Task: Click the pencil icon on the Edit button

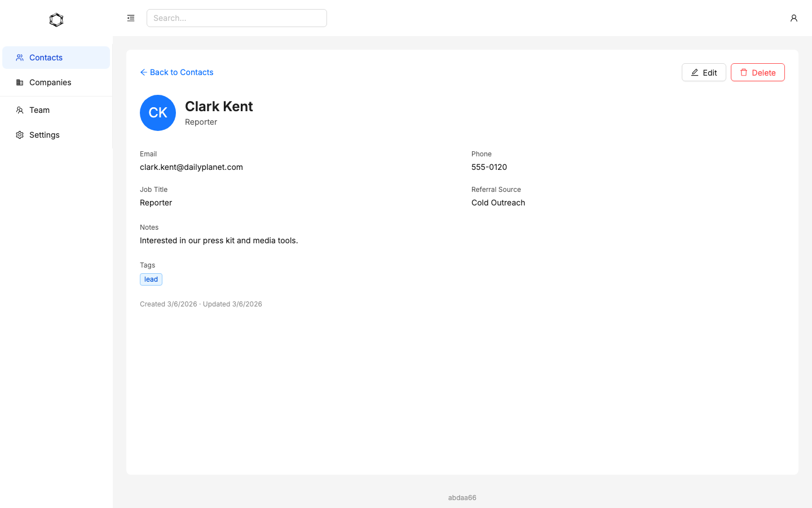Action: 695,72
